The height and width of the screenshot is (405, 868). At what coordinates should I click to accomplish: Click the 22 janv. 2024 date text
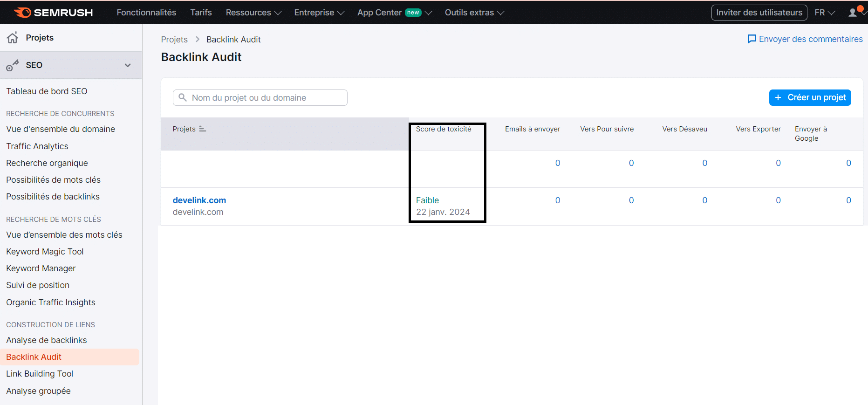[443, 212]
